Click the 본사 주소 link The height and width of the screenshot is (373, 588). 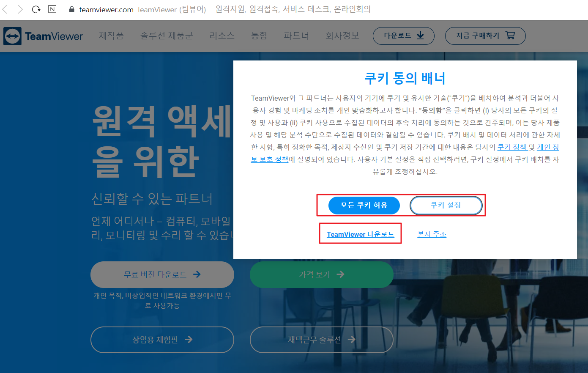click(432, 234)
